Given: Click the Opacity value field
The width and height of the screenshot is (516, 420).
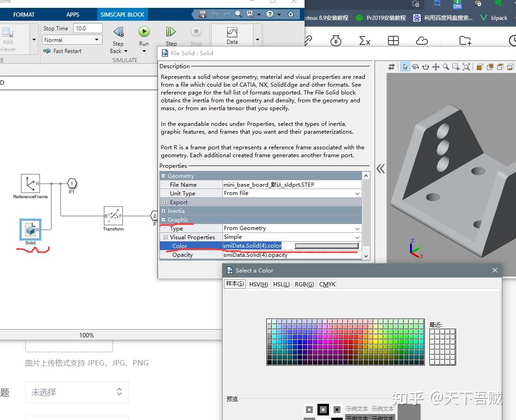Looking at the screenshot, I should pyautogui.click(x=292, y=254).
